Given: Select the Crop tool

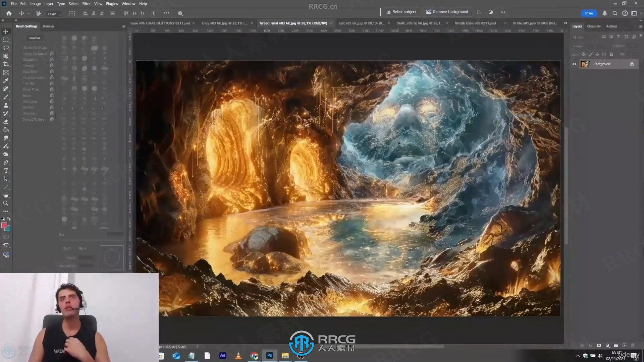Looking at the screenshot, I should (6, 64).
